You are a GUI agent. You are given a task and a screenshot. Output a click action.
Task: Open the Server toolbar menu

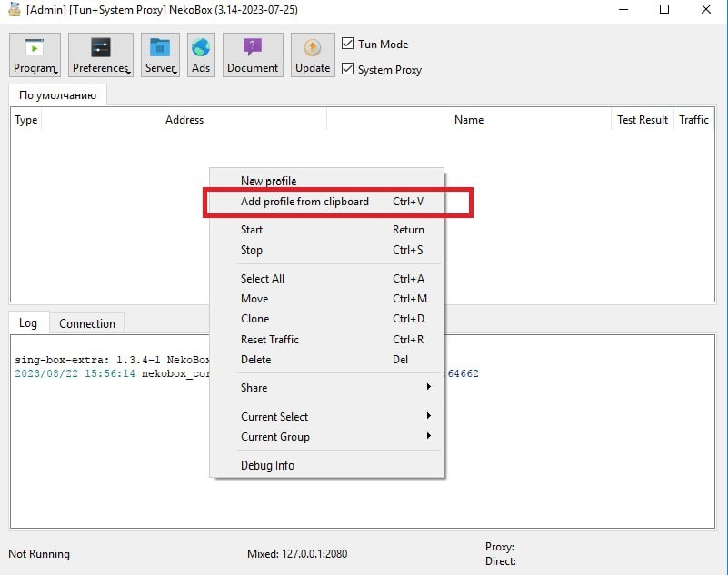pos(161,55)
